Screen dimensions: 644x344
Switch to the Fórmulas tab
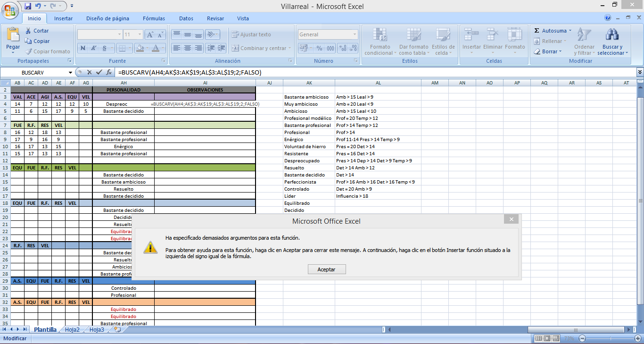tap(154, 18)
